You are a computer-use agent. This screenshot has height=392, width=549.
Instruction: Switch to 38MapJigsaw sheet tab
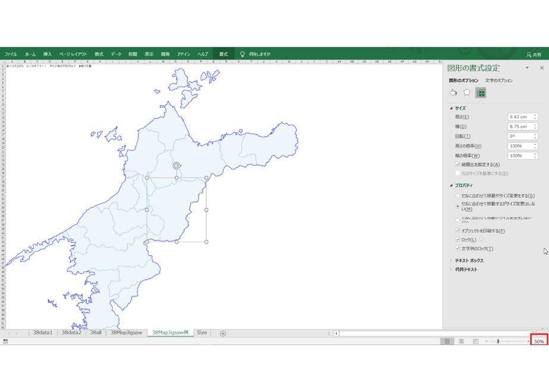127,333
